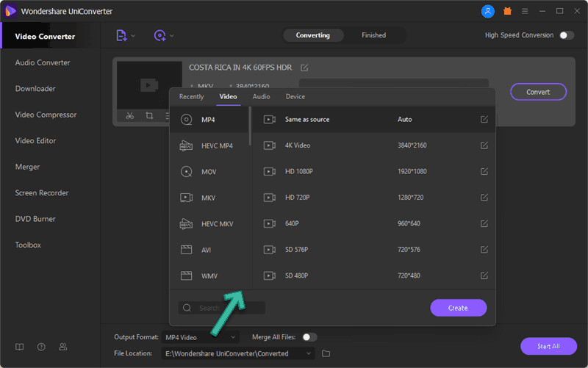Click the Wondershare UniConverter logo
The height and width of the screenshot is (368, 588).
pos(10,11)
